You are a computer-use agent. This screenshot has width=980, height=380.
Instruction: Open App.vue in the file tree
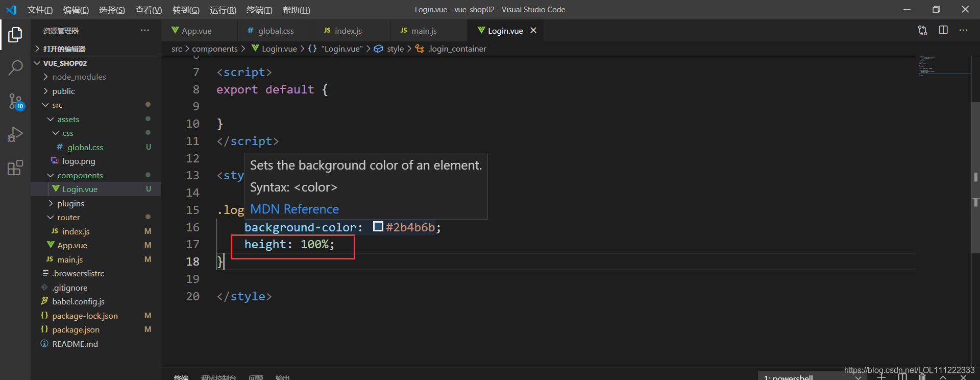tap(96, 245)
